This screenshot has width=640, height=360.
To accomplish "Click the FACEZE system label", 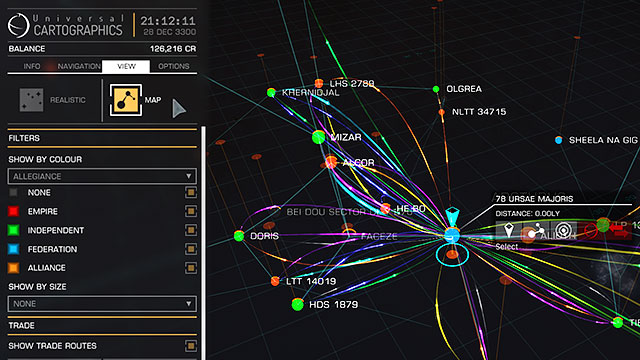I will 379,236.
